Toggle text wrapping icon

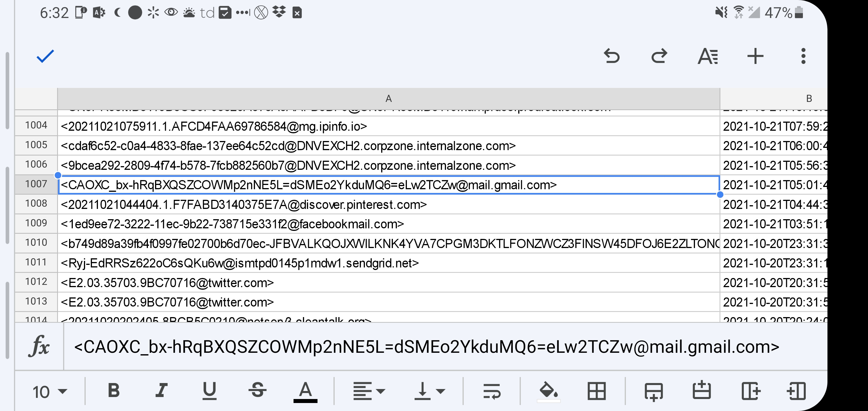[492, 391]
